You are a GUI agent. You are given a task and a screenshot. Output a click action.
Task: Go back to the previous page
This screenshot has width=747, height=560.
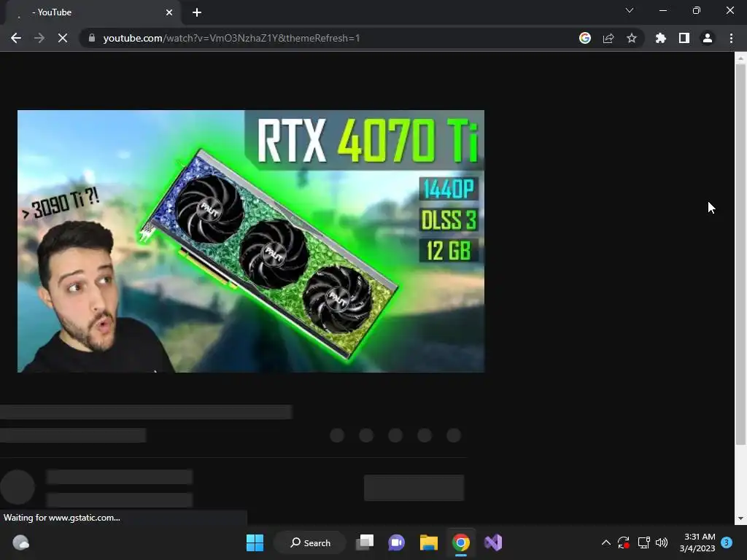pos(16,38)
